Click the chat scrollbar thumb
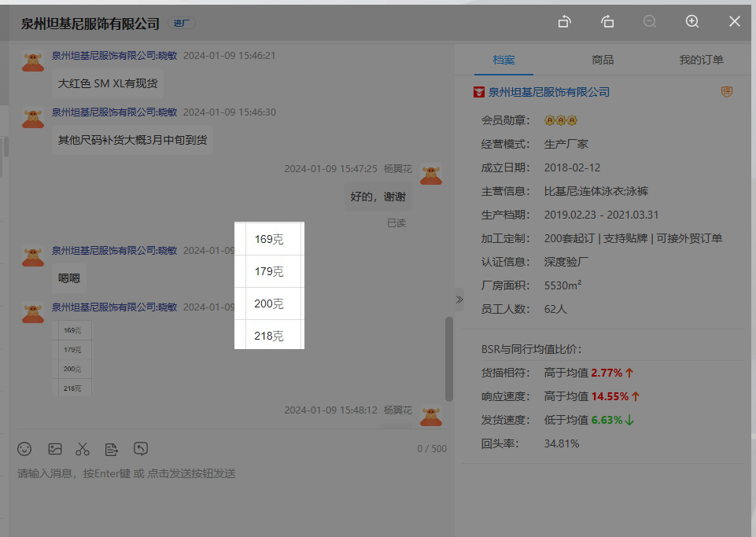Screen dimensions: 756x537 coord(449,358)
